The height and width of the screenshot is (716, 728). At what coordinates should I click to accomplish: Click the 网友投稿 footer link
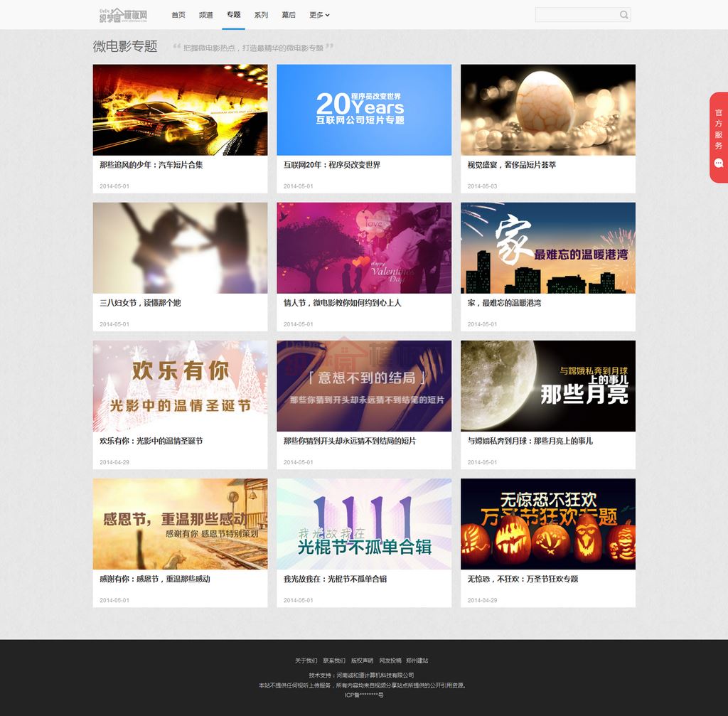coord(390,661)
